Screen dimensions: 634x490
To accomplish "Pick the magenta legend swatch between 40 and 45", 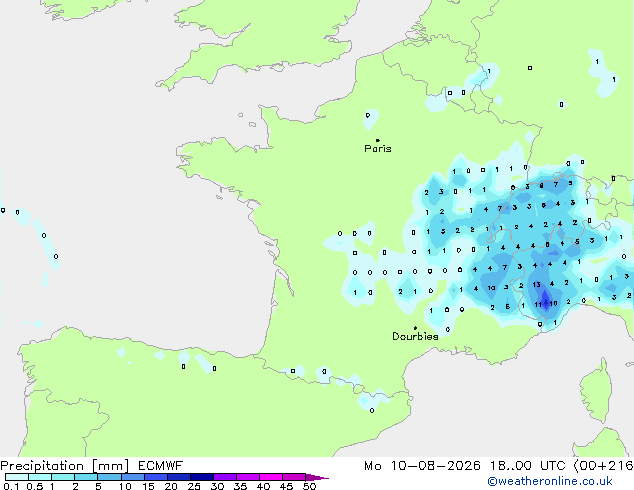I will click(x=271, y=477).
